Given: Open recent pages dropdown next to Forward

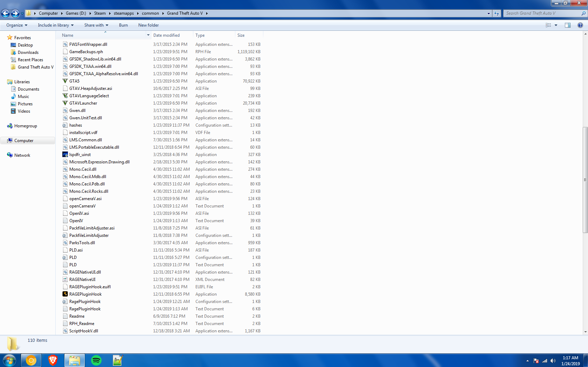Looking at the screenshot, I should pyautogui.click(x=22, y=13).
